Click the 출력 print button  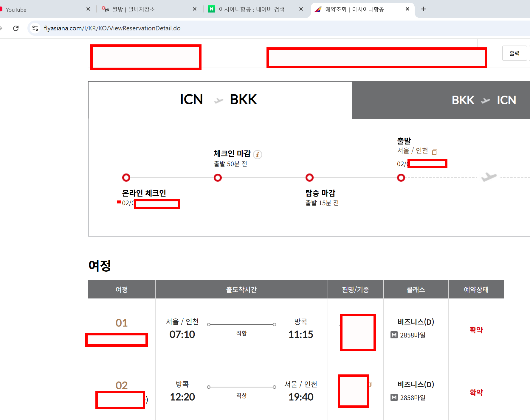[514, 53]
